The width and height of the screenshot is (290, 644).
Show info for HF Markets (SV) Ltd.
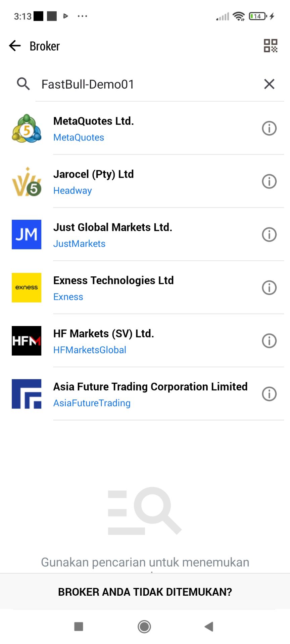(269, 341)
